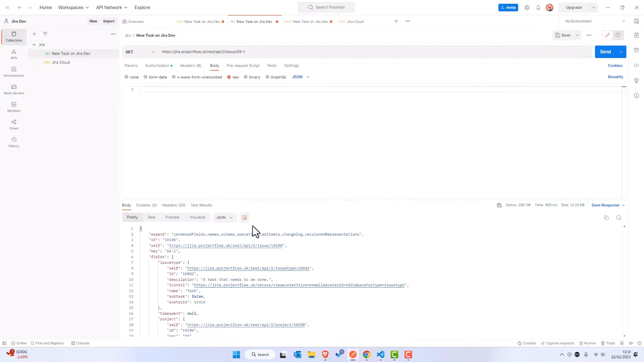This screenshot has height=362, width=644.
Task: Create new collection with plus icon
Action: pyautogui.click(x=34, y=34)
